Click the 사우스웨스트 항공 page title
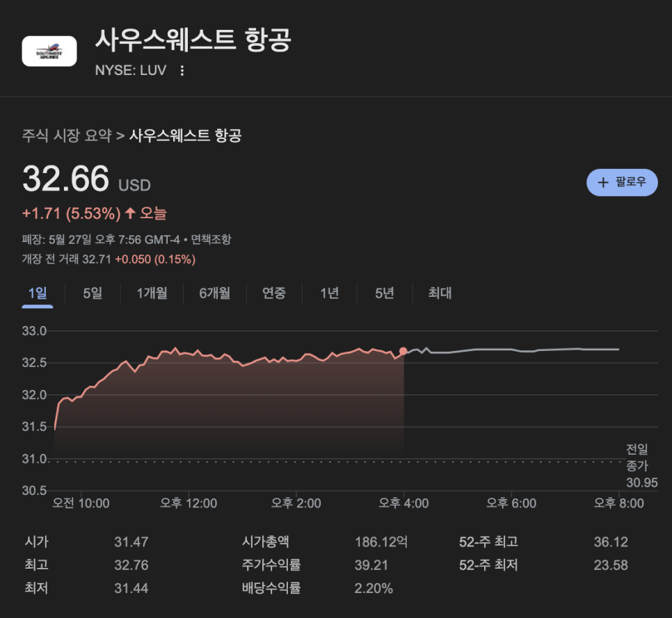This screenshot has width=672, height=618. (x=193, y=40)
